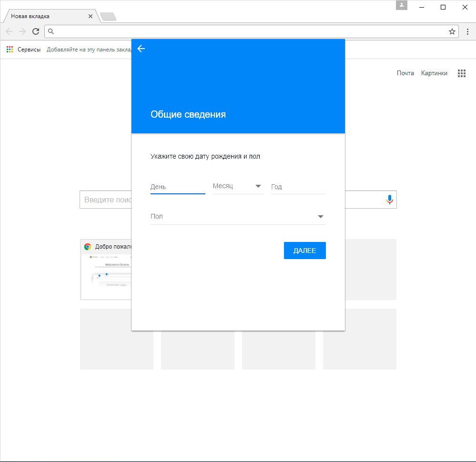Reload the page with the refresh icon

(x=36, y=31)
